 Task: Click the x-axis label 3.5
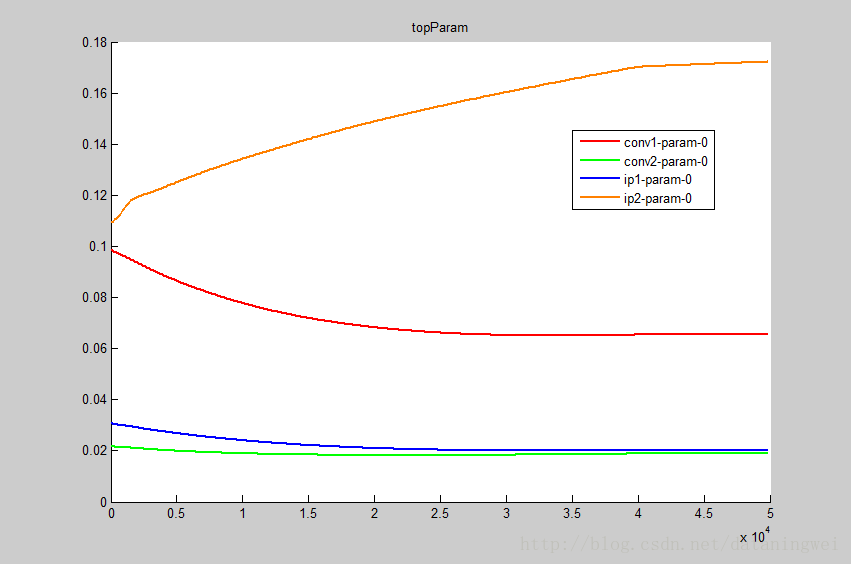(571, 514)
